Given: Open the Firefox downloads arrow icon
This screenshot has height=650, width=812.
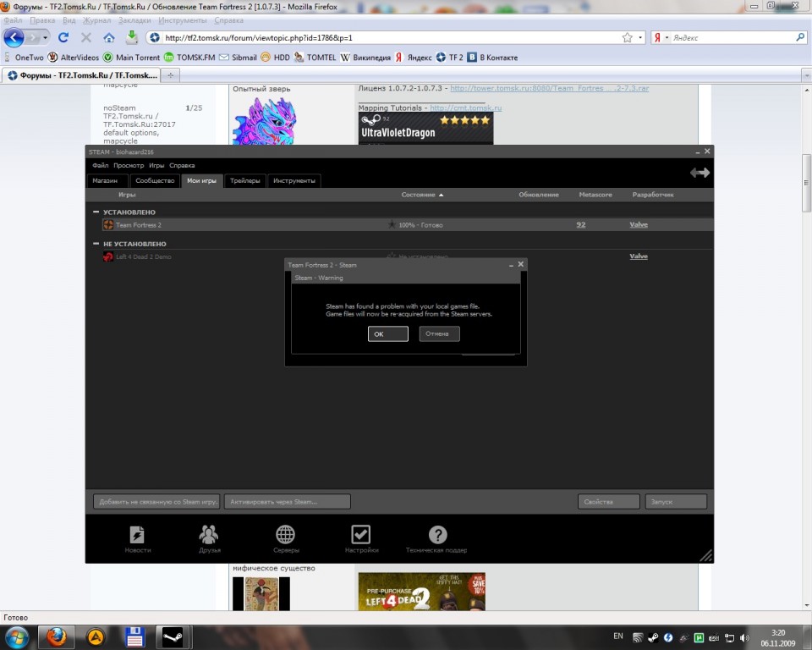Looking at the screenshot, I should (x=132, y=36).
